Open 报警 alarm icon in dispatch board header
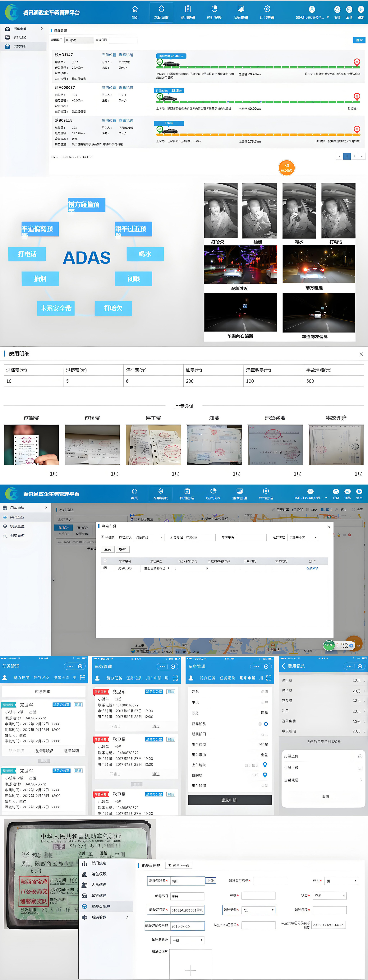Image resolution: width=368 pixels, height=980 pixels. pyautogui.click(x=337, y=10)
